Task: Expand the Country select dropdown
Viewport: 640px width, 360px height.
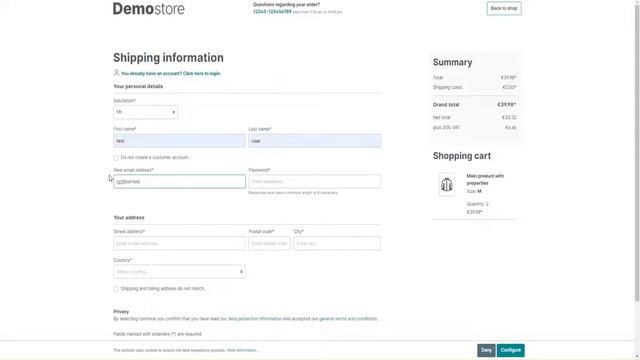Action: (x=179, y=272)
